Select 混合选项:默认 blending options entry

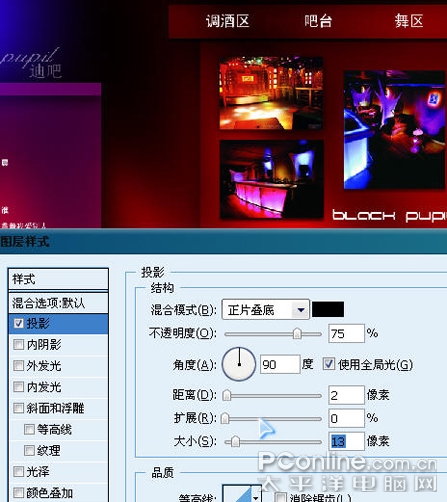(x=58, y=303)
